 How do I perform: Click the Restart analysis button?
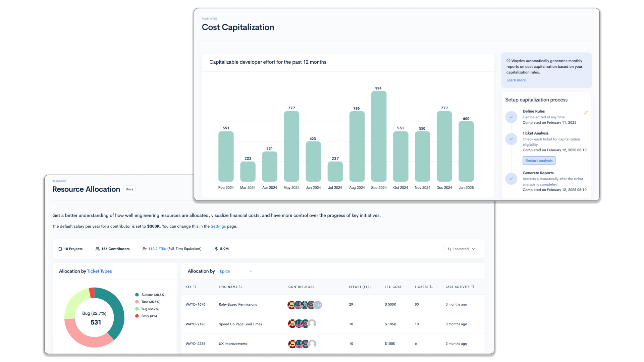(x=539, y=161)
